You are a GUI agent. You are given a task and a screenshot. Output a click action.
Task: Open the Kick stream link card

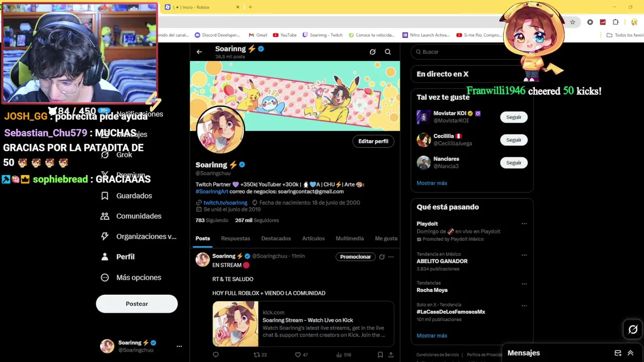pyautogui.click(x=303, y=324)
